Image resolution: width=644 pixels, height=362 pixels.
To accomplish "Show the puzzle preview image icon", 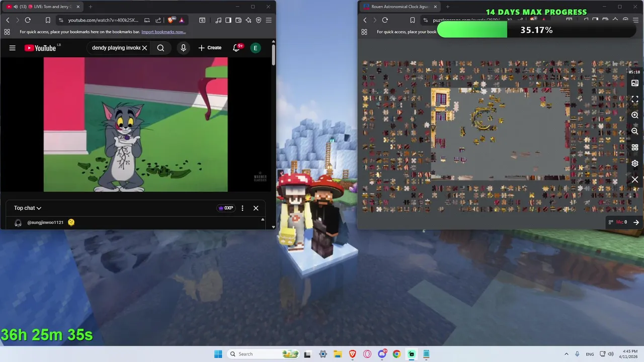I will [635, 83].
